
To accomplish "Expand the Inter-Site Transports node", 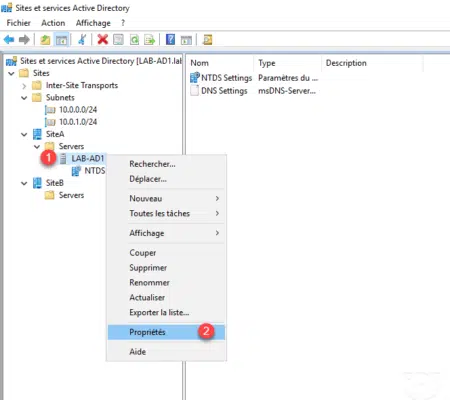I will point(24,86).
